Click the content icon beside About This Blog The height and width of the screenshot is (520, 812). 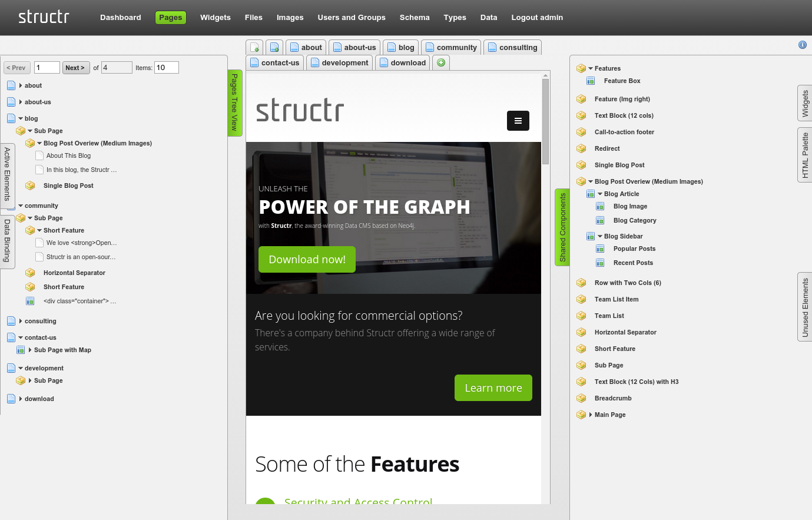39,155
